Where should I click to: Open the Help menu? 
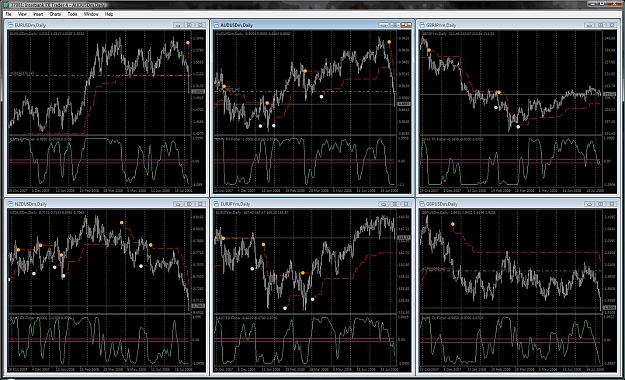[x=109, y=14]
